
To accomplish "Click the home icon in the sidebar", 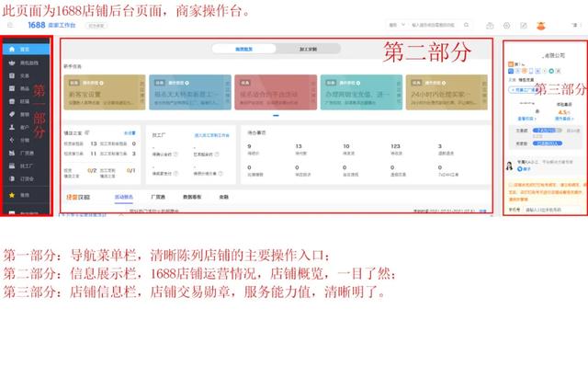I will point(12,49).
